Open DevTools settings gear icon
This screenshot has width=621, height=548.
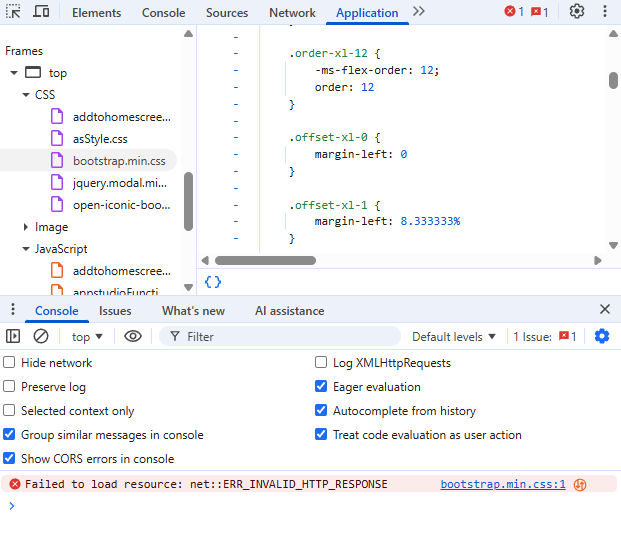point(577,12)
